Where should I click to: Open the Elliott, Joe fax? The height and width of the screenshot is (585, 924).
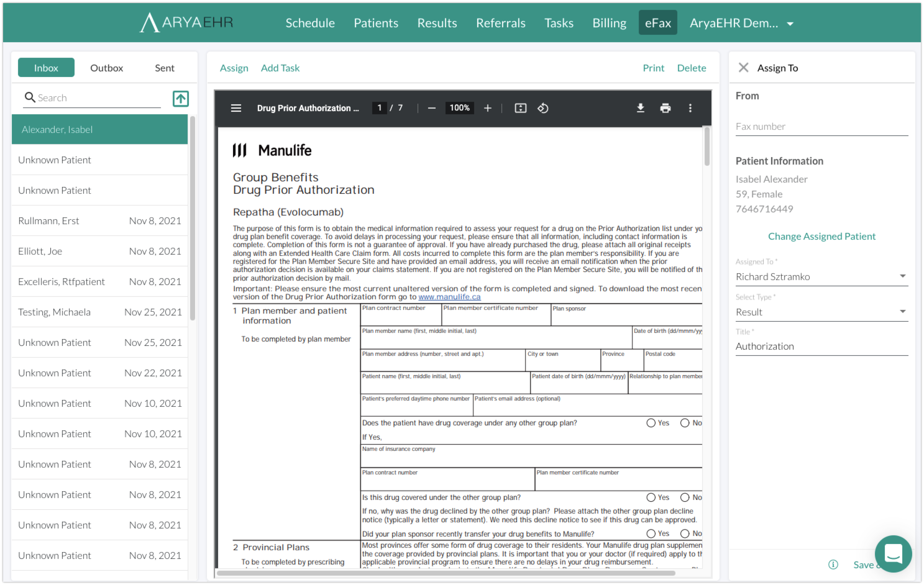click(x=99, y=251)
